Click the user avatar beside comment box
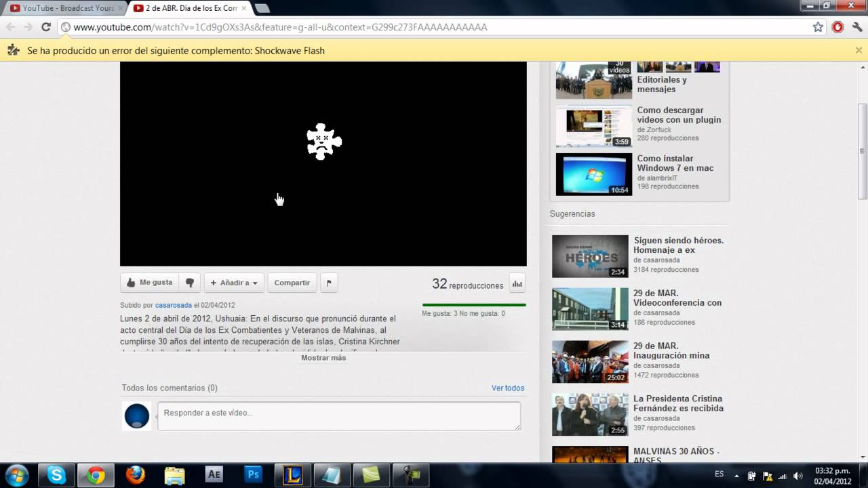868x488 pixels. pyautogui.click(x=136, y=415)
